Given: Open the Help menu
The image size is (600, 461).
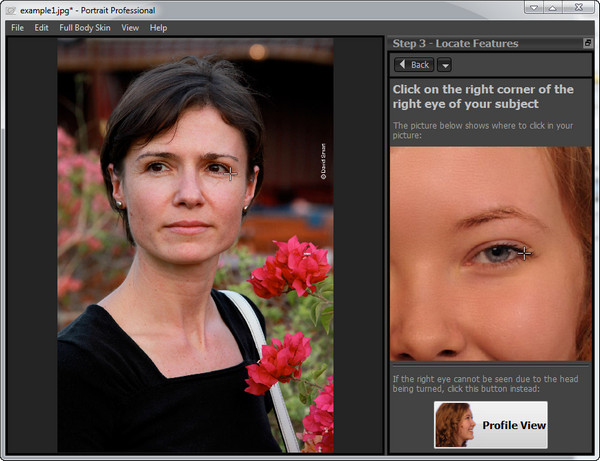Looking at the screenshot, I should pyautogui.click(x=158, y=28).
